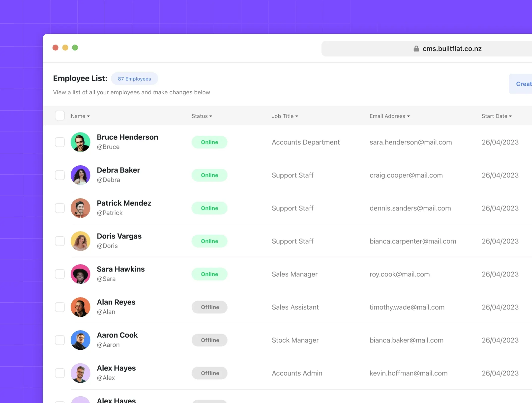Click the Offline status icon for Aaron Cook
This screenshot has width=532, height=403.
(209, 339)
